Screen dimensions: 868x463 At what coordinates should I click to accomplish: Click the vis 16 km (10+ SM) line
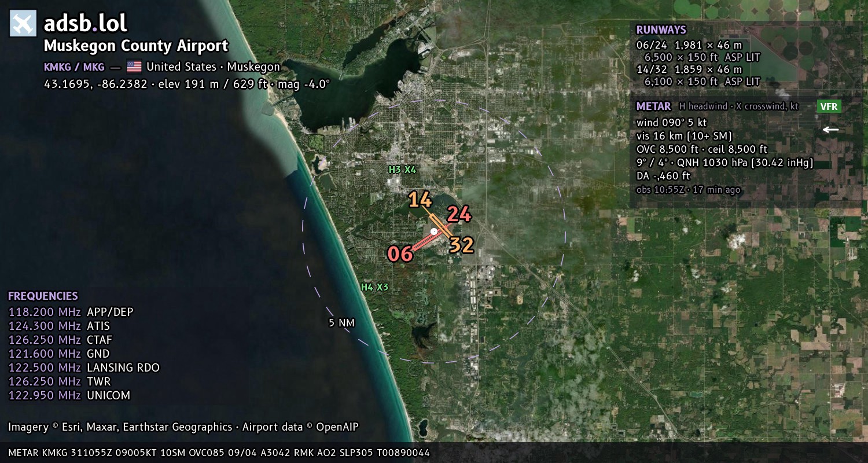coord(684,136)
